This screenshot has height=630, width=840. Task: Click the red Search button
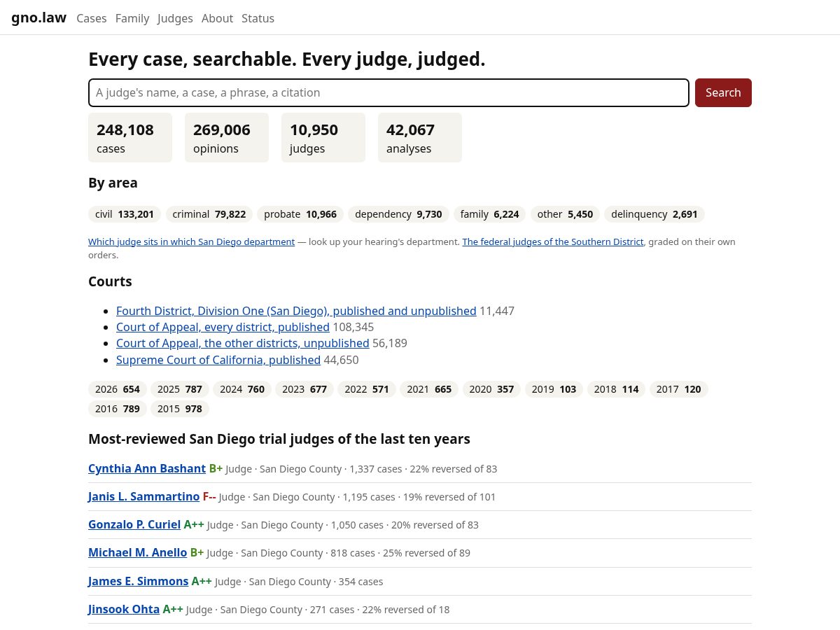(723, 92)
